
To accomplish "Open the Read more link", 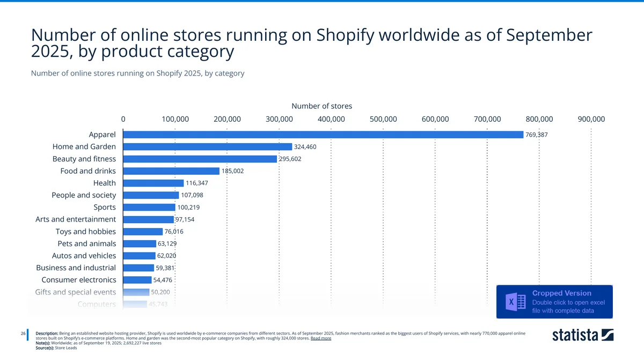I will [320, 338].
